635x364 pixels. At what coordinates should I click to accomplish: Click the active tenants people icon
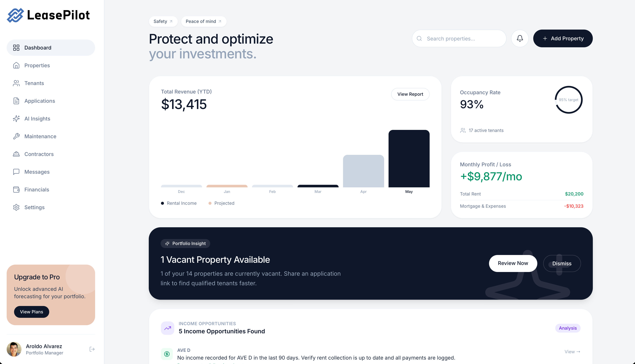463,130
